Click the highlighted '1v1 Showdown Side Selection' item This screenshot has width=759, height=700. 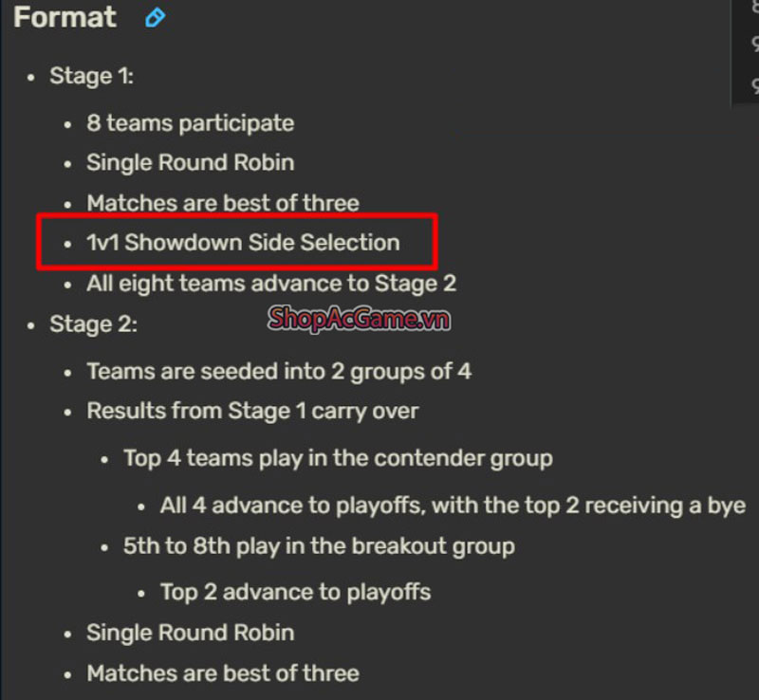coord(243,243)
